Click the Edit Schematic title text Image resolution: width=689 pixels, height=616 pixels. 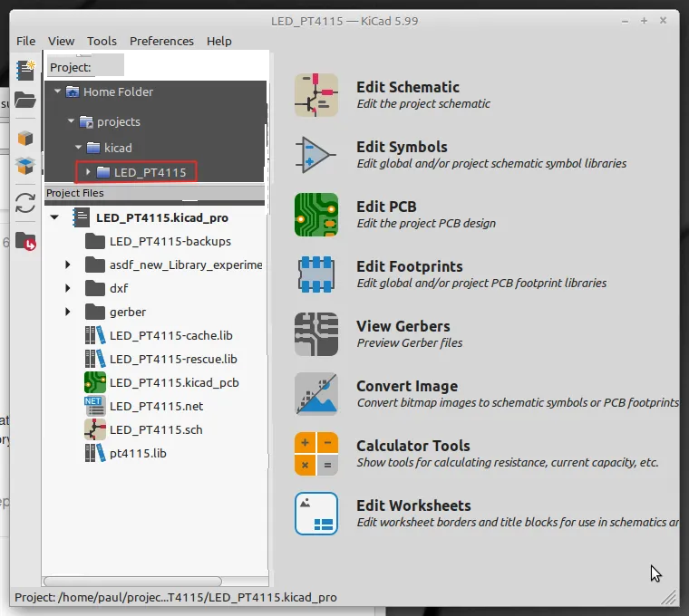[x=407, y=87]
